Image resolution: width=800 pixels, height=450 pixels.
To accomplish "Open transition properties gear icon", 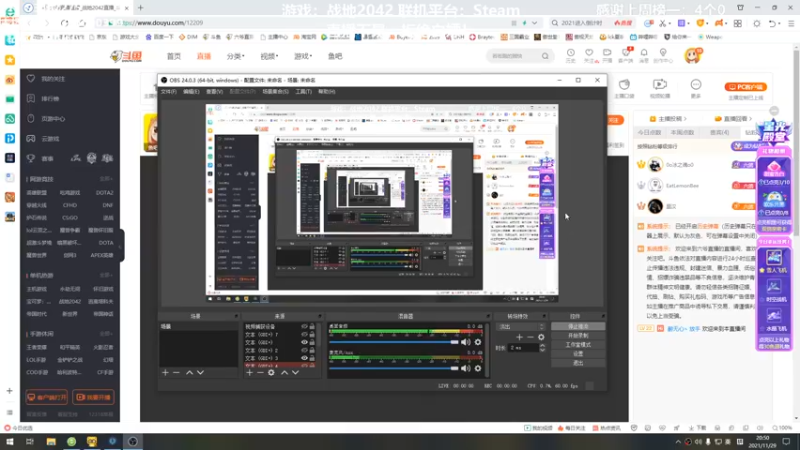I will [x=541, y=337].
